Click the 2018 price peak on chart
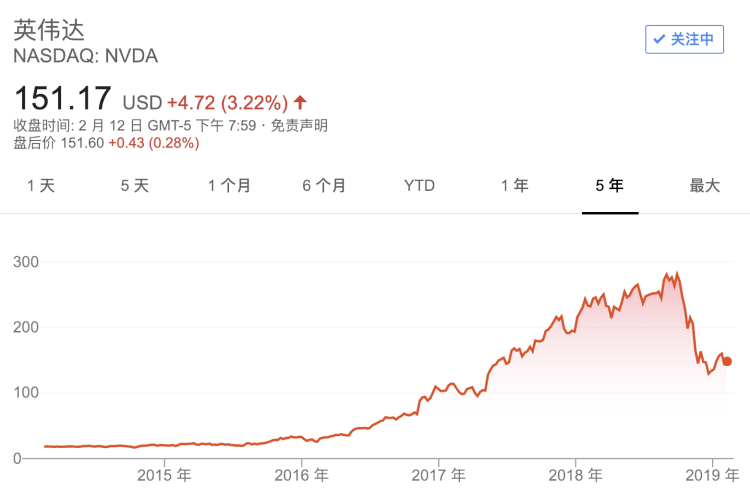 [x=676, y=274]
